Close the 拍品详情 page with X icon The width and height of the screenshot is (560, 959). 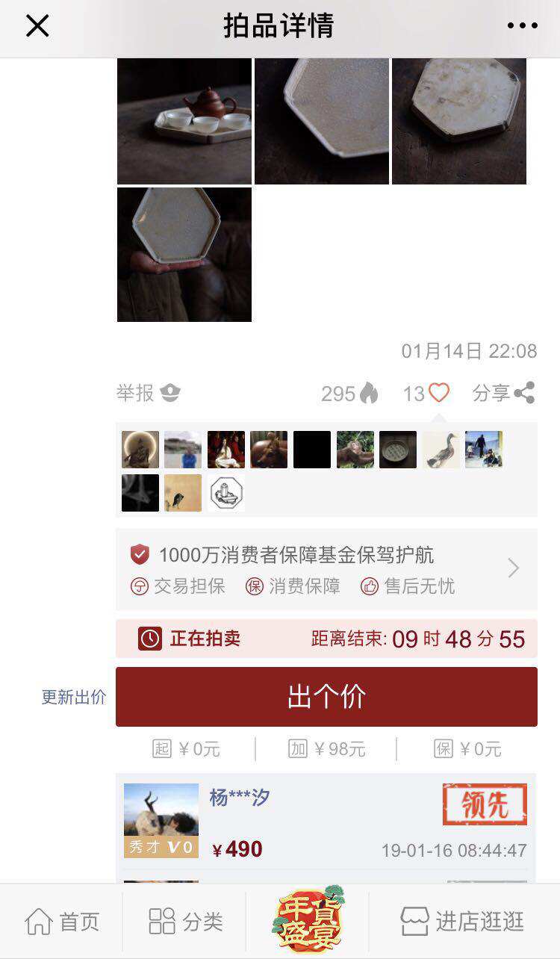[x=37, y=26]
